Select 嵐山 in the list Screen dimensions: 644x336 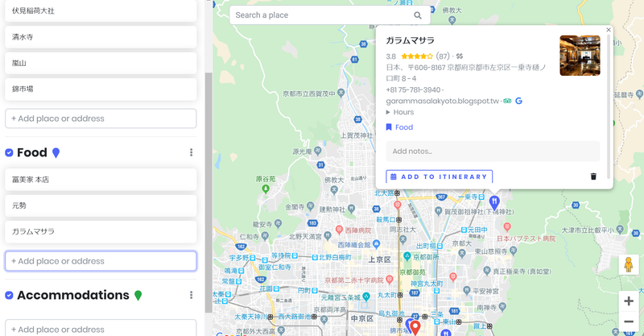click(101, 63)
